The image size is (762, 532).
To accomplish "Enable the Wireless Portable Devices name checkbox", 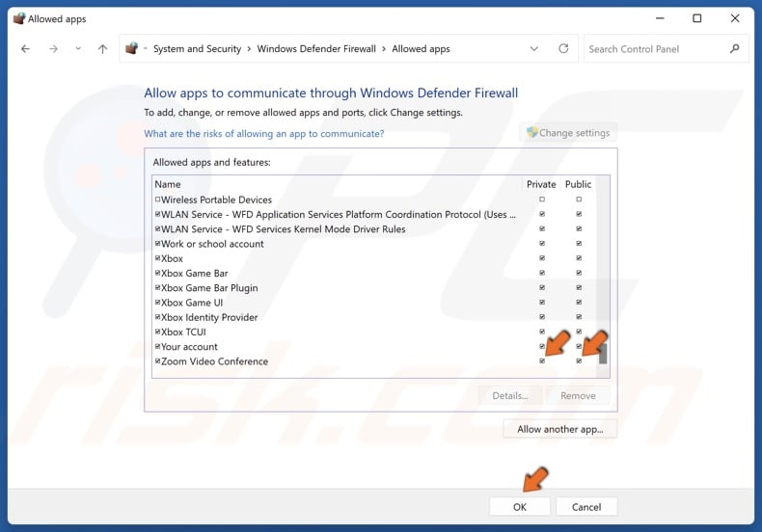I will 157,199.
